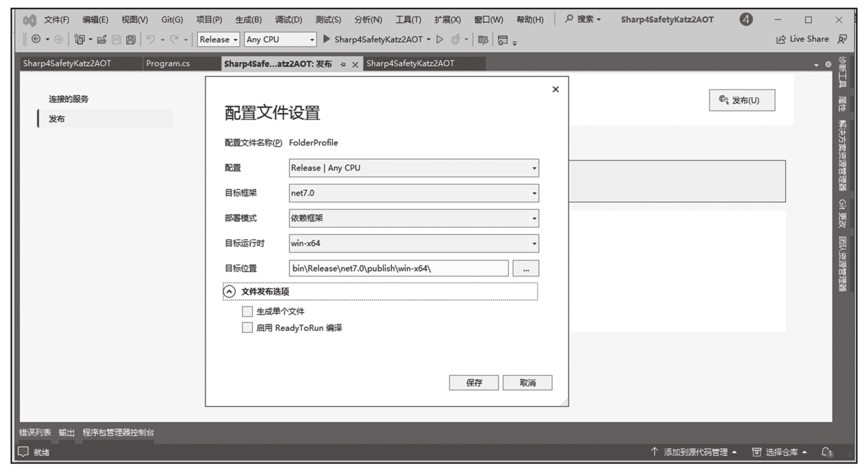
Task: Open the 文件(F) menu
Action: click(x=57, y=20)
